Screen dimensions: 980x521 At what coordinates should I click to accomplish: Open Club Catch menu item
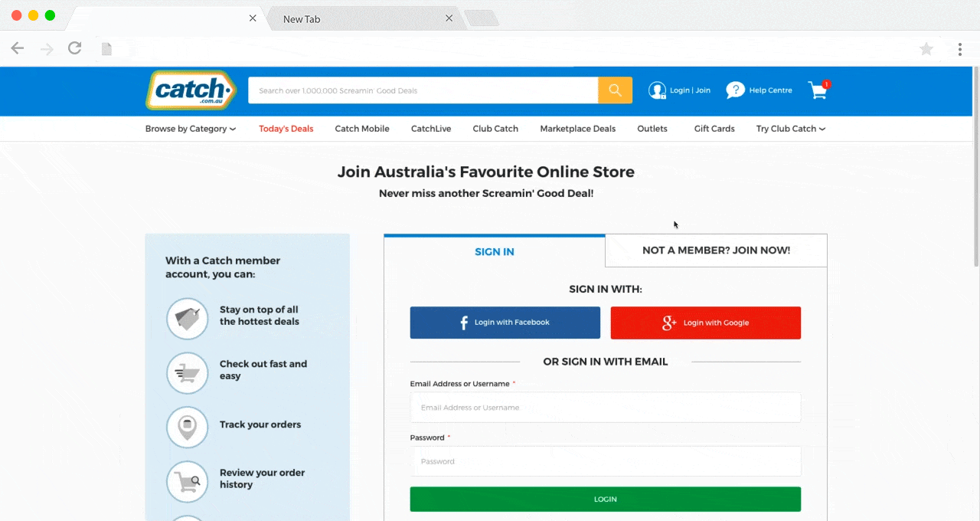point(495,129)
